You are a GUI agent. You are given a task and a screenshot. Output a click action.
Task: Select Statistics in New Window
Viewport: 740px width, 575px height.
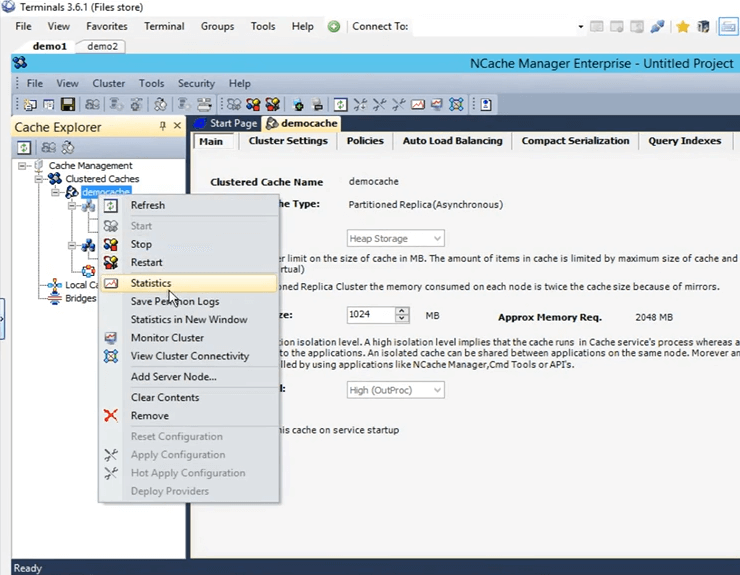(189, 320)
